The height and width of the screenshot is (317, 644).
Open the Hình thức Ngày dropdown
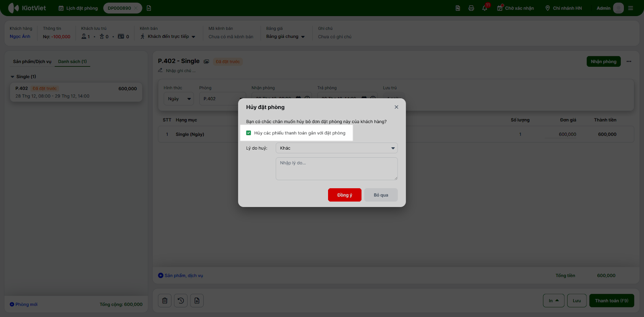tap(179, 99)
